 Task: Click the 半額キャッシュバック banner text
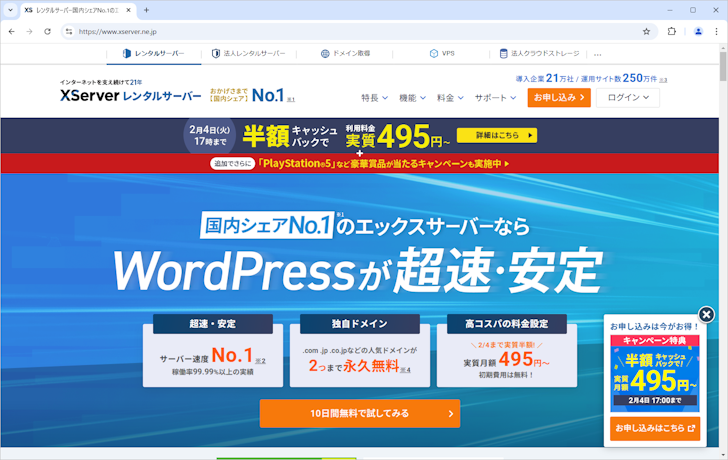click(x=290, y=136)
